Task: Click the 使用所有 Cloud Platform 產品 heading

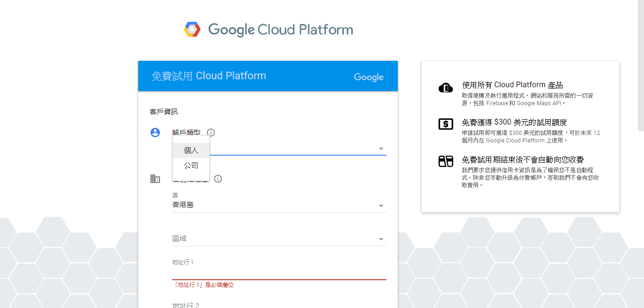Action: coord(512,85)
